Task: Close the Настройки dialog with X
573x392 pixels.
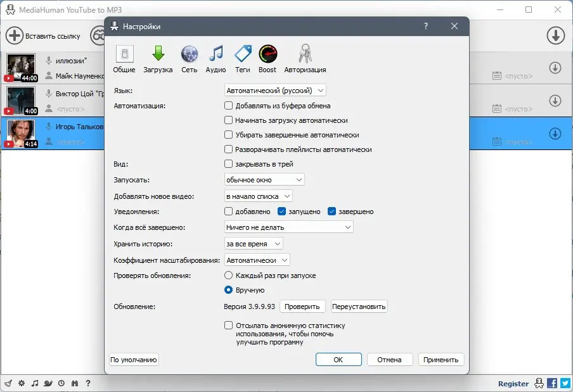Action: tap(454, 26)
